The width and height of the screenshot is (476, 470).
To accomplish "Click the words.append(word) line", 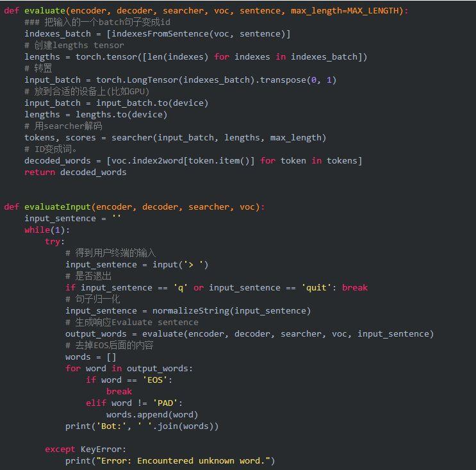I will (152, 415).
